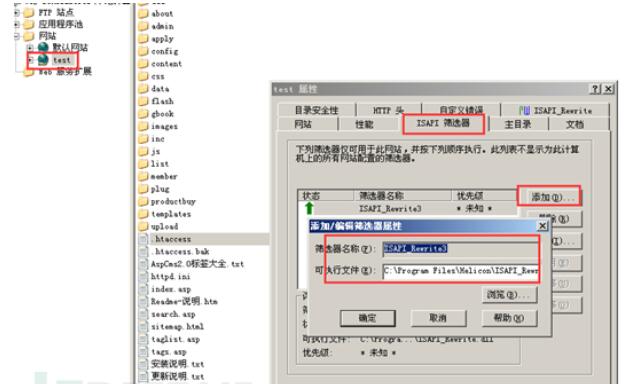The image size is (628, 384).
Task: Click the 筛选器名称 column header
Action: (x=403, y=196)
